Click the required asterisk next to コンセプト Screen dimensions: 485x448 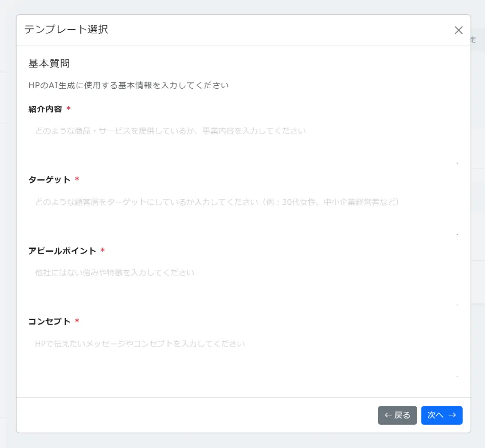77,321
